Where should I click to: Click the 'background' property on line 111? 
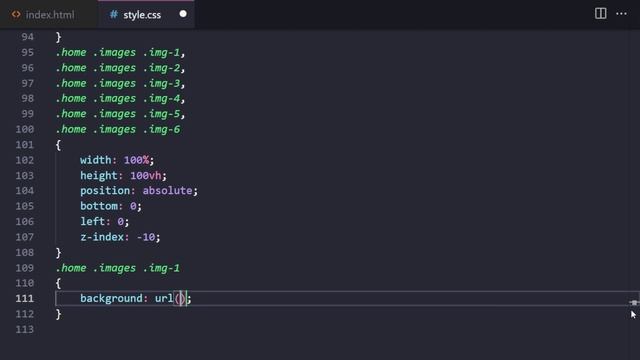(111, 298)
